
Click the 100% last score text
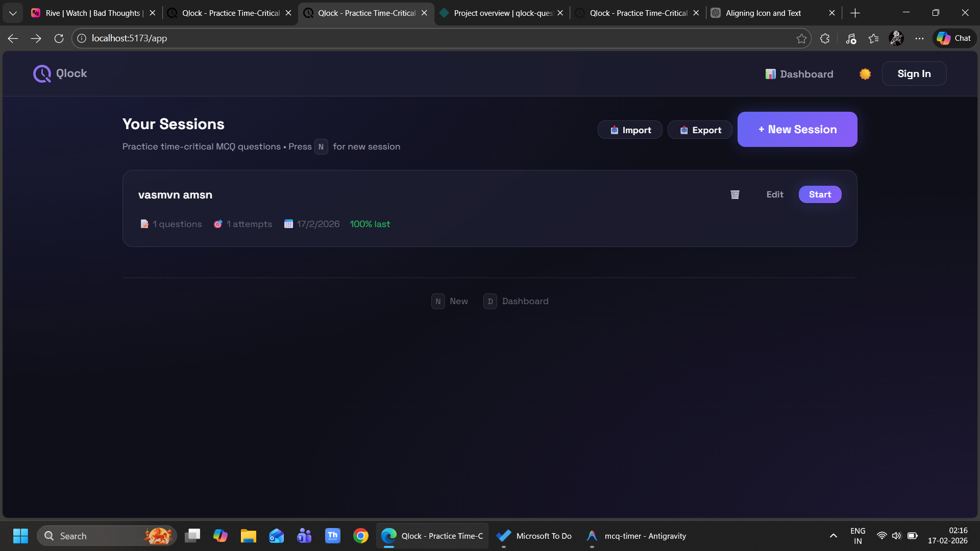370,224
